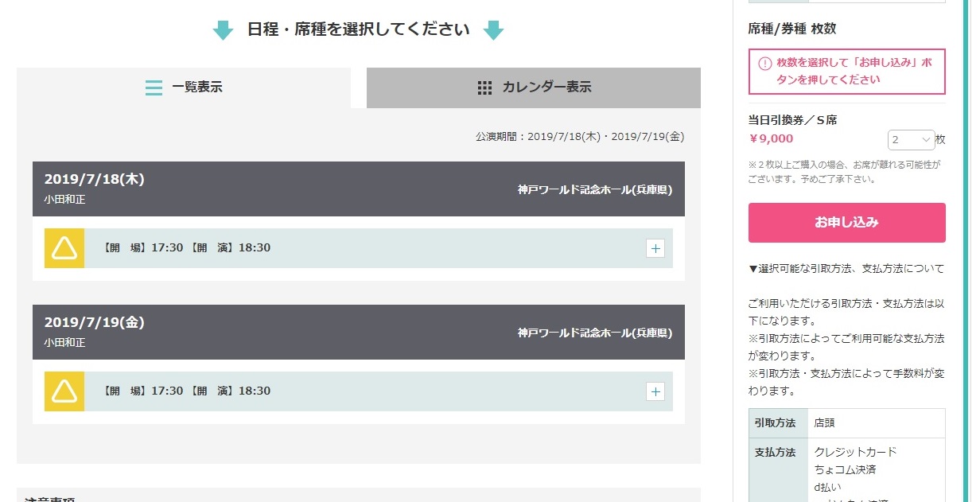
Task: Switch to the 一覧表示 tab
Action: 184,88
